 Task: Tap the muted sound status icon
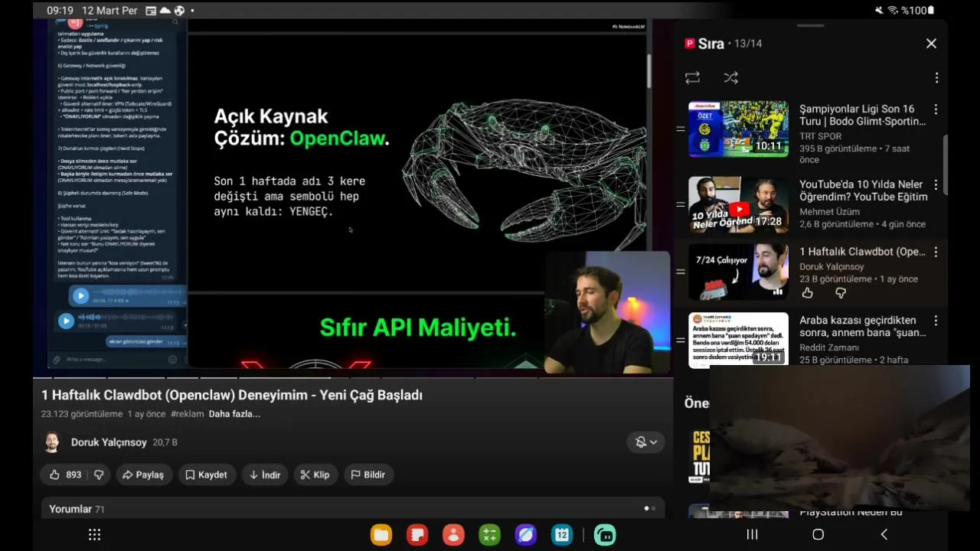click(x=879, y=10)
